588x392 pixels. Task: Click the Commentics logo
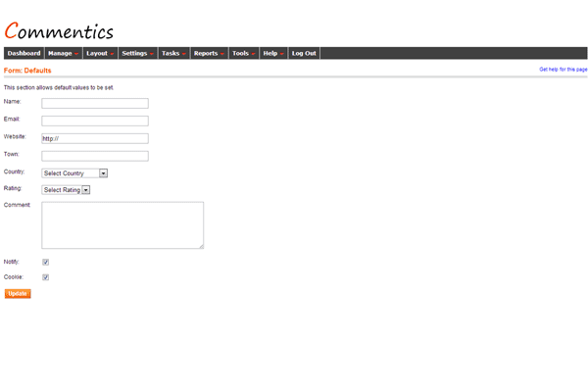coord(59,31)
